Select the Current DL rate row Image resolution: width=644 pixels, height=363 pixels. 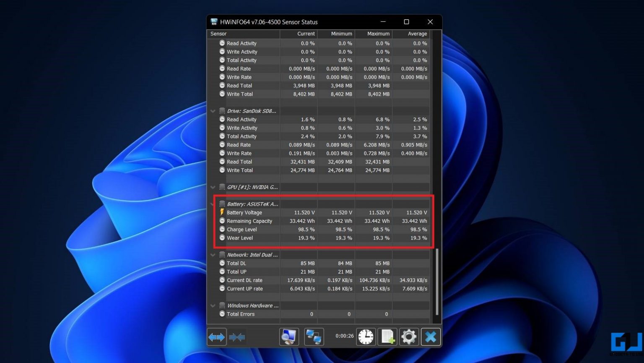coord(245,280)
